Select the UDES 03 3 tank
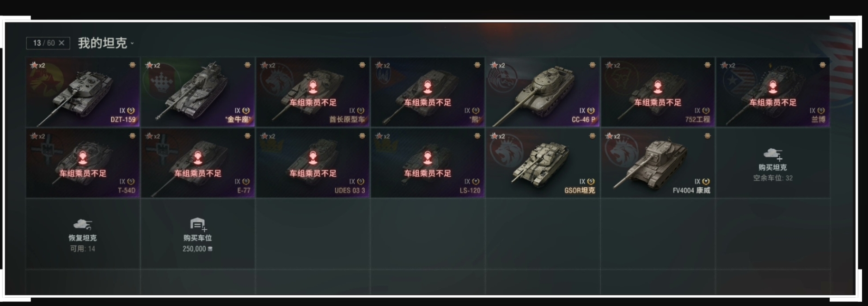This screenshot has width=868, height=306. tap(313, 163)
